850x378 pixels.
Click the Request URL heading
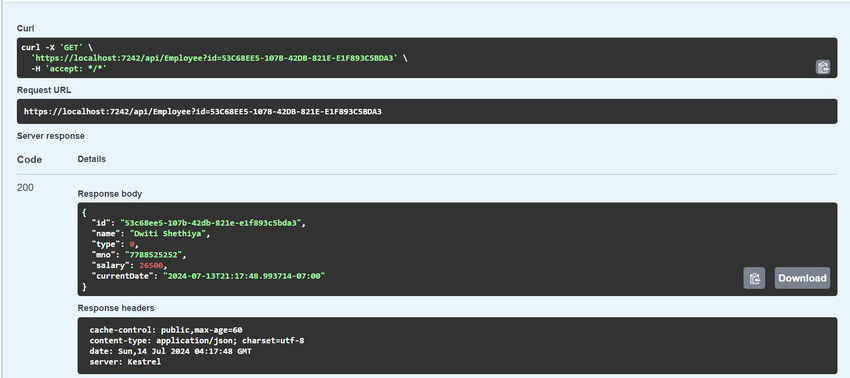[44, 90]
